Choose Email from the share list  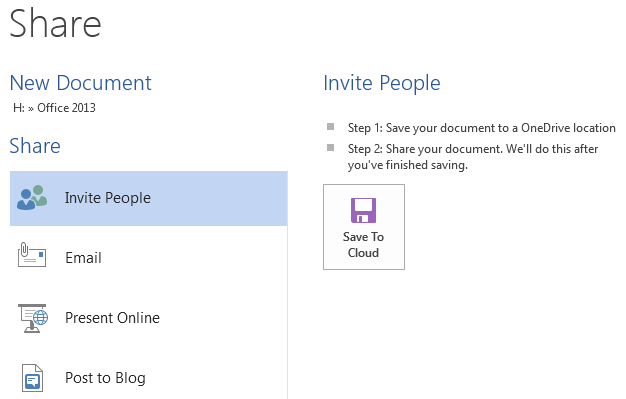click(x=149, y=258)
